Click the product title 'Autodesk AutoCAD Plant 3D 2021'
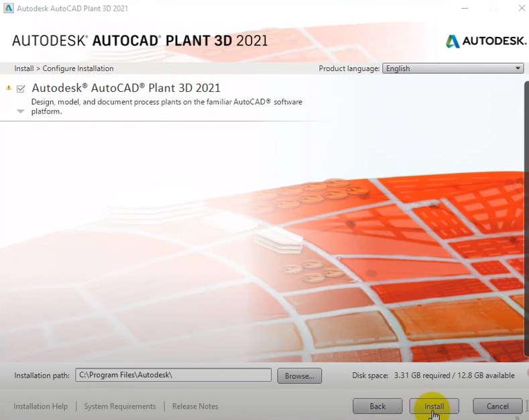Viewport: 529px width, 420px height. pyautogui.click(x=126, y=88)
